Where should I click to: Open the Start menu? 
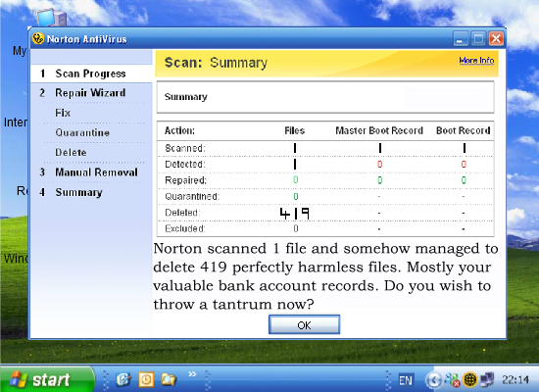(x=47, y=379)
